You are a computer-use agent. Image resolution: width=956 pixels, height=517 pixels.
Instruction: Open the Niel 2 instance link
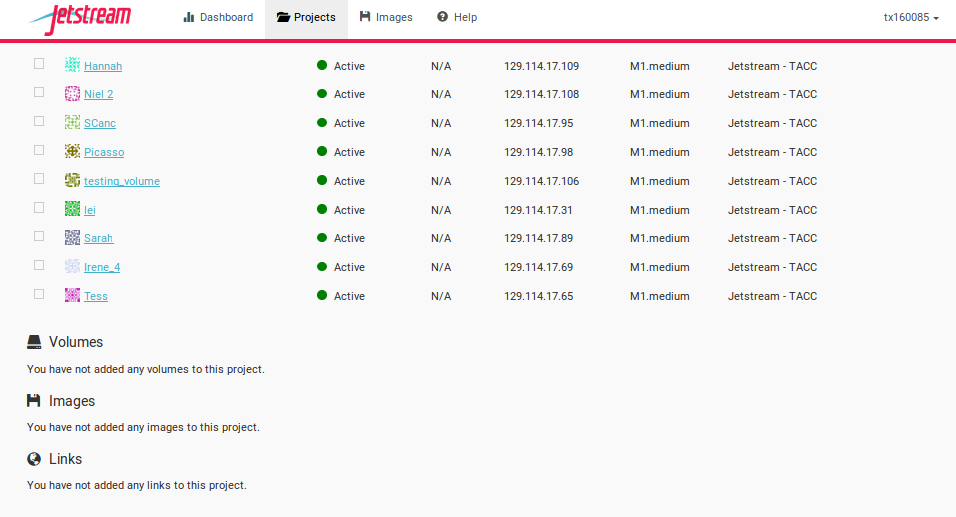(x=99, y=94)
